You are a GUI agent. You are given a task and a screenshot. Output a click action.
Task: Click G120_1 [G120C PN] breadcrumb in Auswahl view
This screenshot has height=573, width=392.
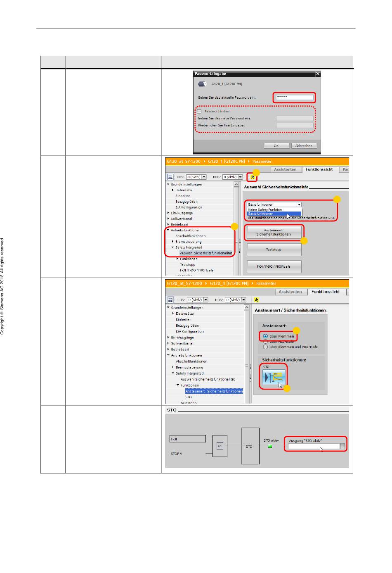[x=226, y=162]
